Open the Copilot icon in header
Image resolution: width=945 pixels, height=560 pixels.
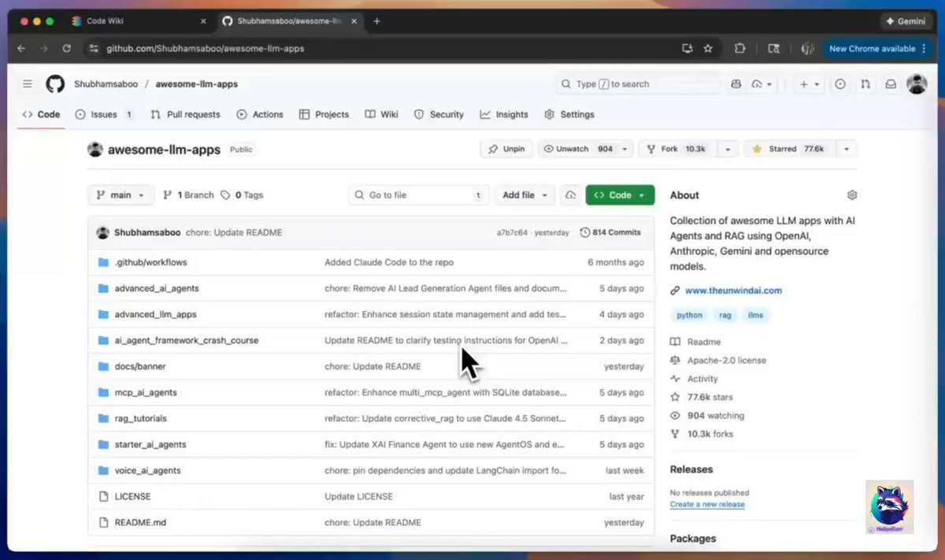point(736,84)
